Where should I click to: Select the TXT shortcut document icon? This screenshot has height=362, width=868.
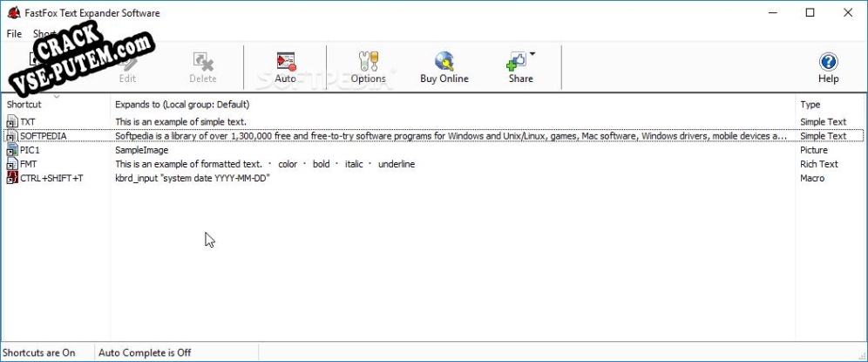(x=12, y=121)
